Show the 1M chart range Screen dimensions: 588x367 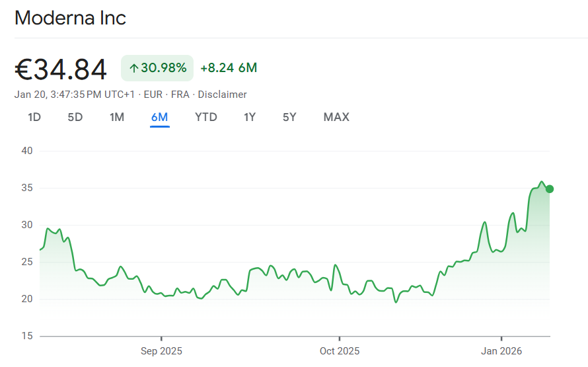(117, 117)
